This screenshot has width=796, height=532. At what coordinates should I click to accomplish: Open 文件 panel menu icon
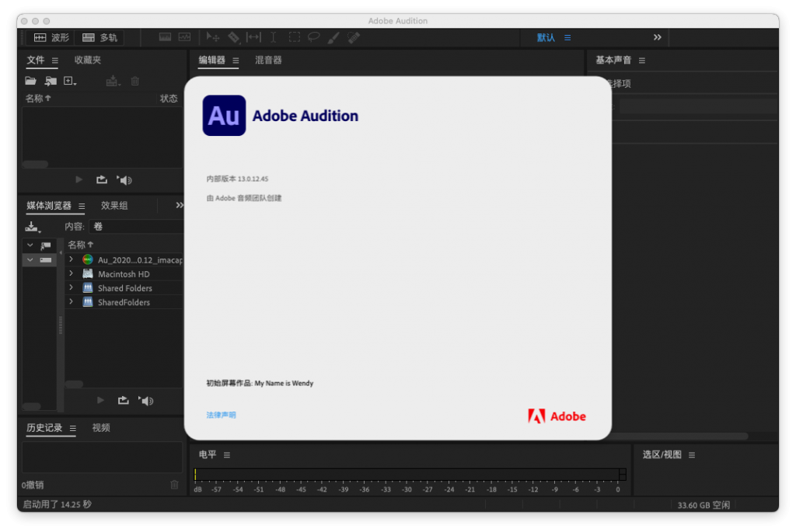click(x=55, y=61)
